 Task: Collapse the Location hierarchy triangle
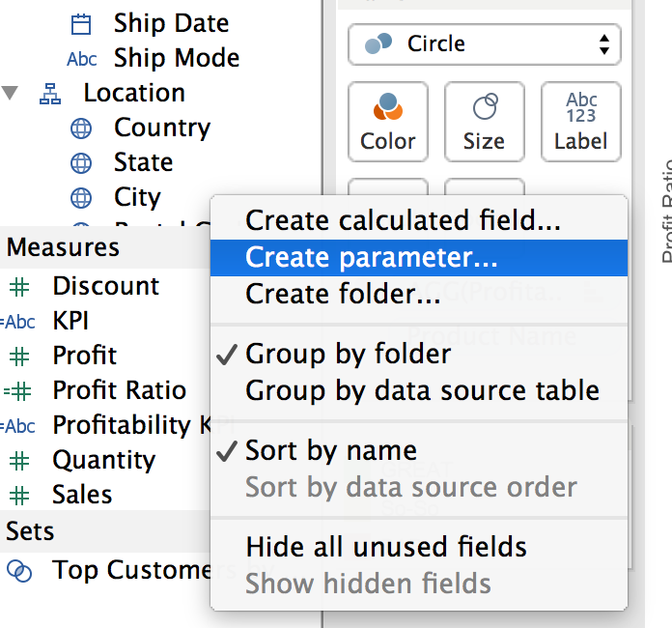click(x=11, y=94)
